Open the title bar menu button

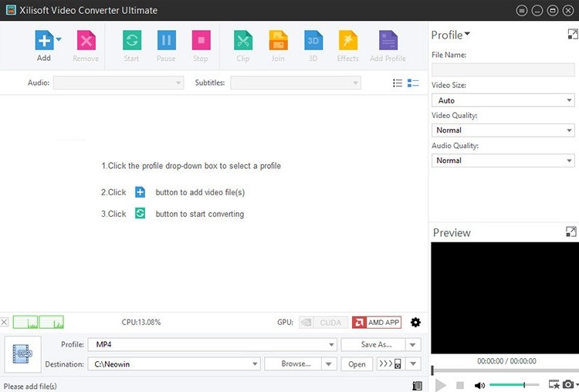click(x=521, y=11)
